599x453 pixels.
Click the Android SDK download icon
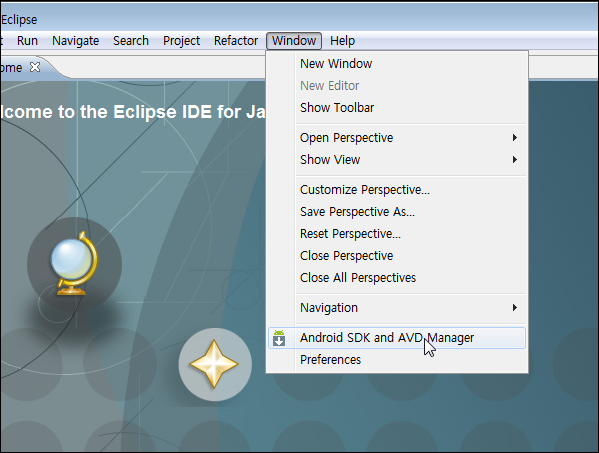[279, 338]
